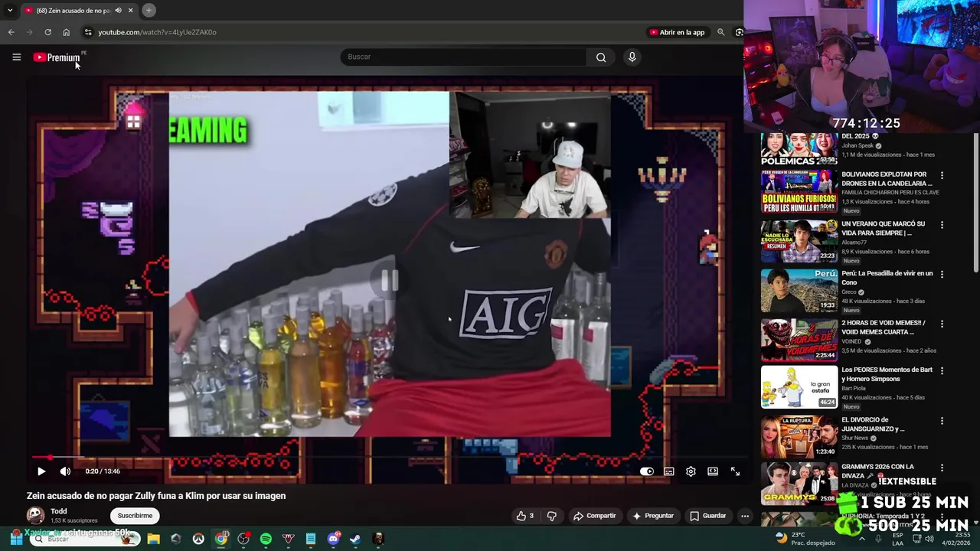Click the YouTube search magnifier button

coord(601,57)
